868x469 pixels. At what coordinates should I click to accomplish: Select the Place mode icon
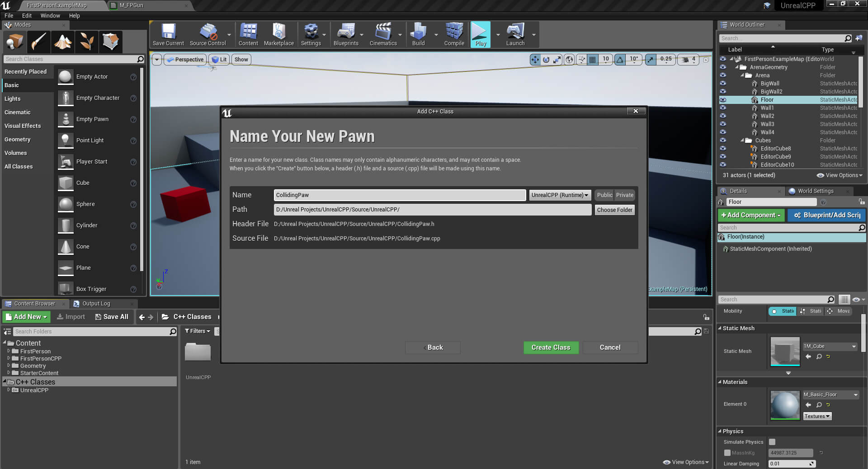coord(14,42)
